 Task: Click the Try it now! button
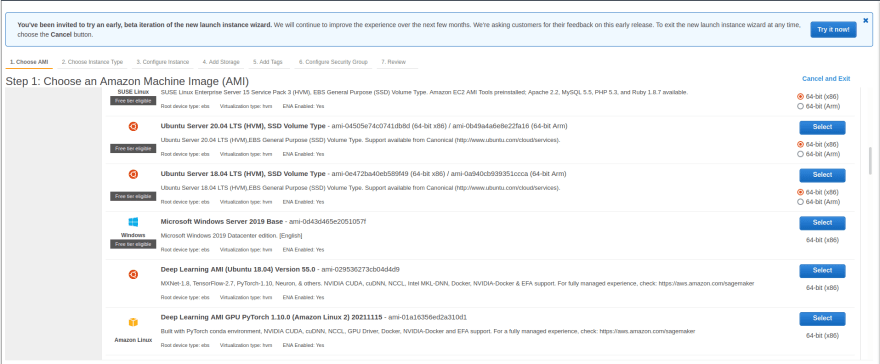(833, 29)
